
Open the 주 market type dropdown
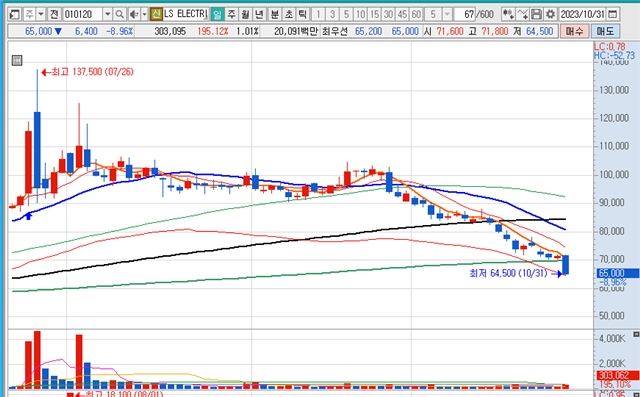tap(40, 15)
